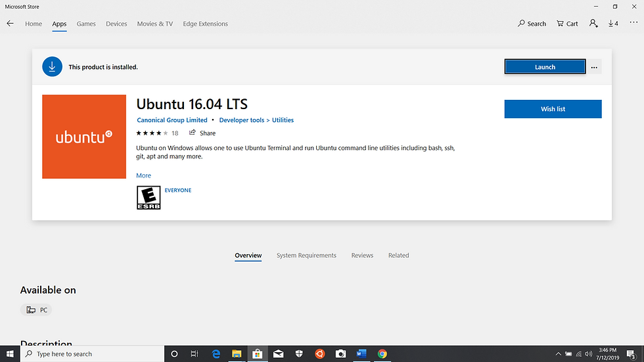Open Task View on taskbar
Screen dimensions: 644x362
pyautogui.click(x=195, y=354)
